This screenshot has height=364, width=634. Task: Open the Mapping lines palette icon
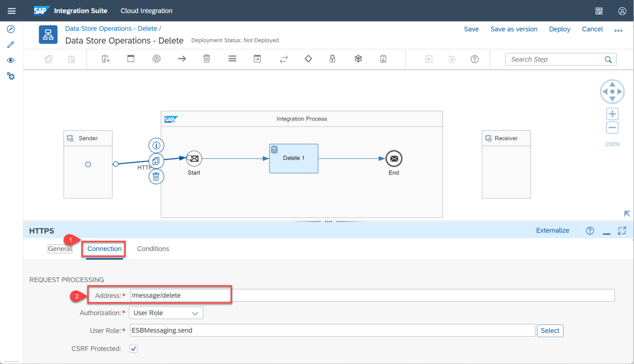click(232, 59)
